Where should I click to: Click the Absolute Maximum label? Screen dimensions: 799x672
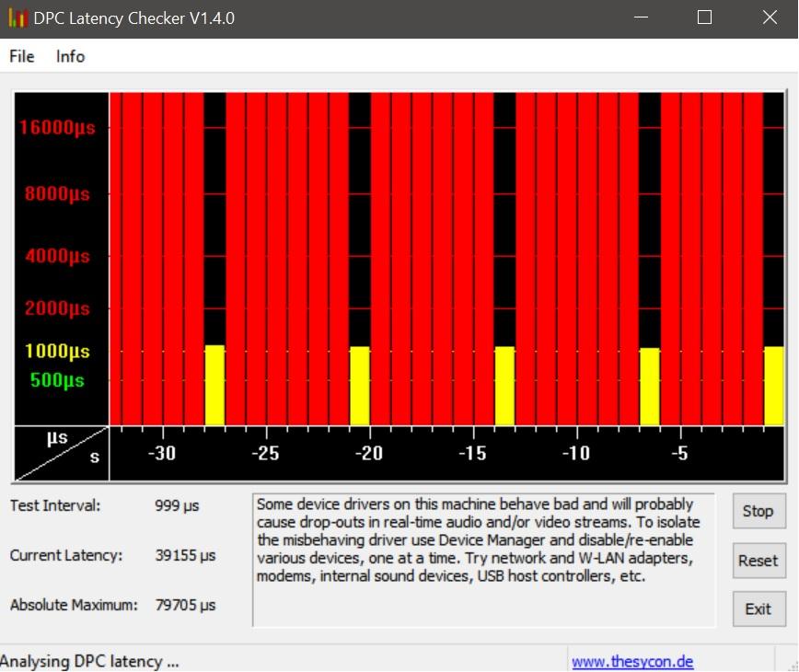pos(74,605)
